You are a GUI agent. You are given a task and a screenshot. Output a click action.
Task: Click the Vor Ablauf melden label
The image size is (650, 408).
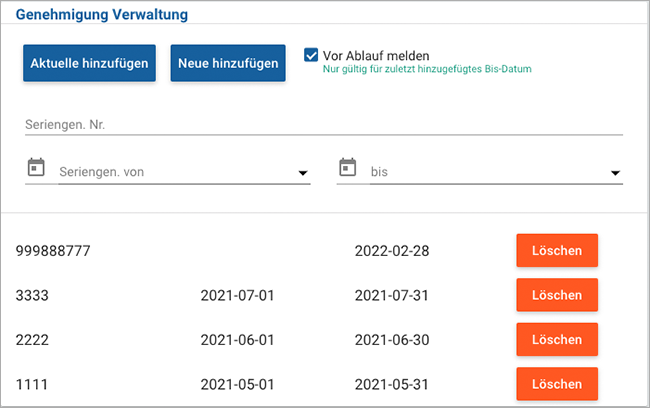pos(376,56)
